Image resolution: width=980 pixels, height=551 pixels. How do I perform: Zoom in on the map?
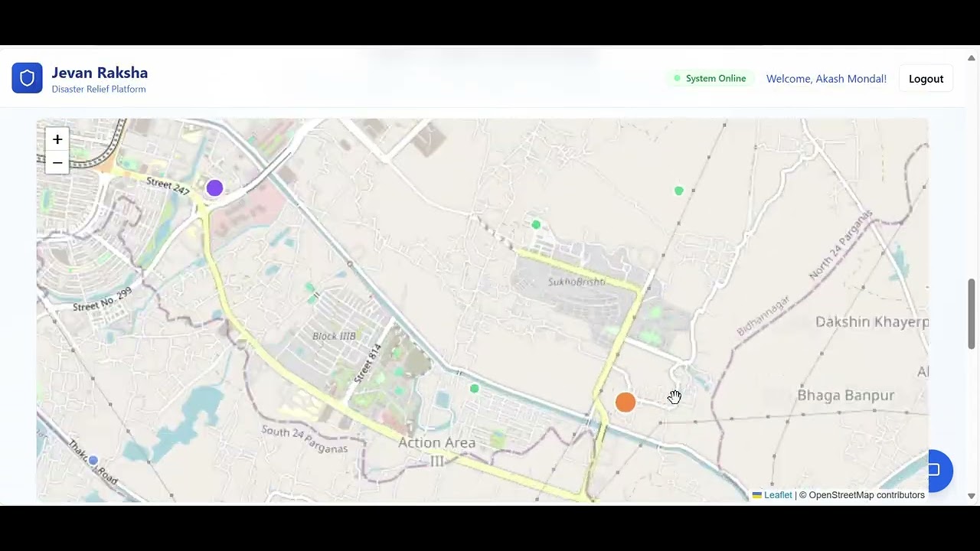(x=57, y=139)
